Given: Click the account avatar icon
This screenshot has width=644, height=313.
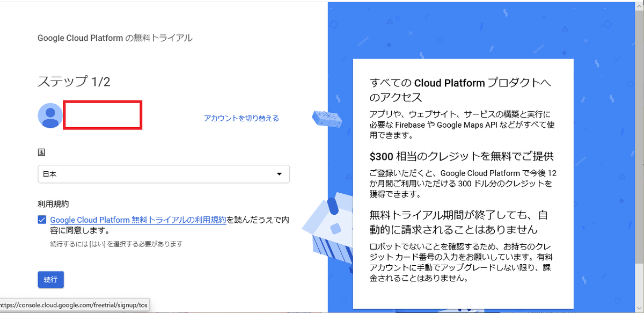Looking at the screenshot, I should [50, 115].
